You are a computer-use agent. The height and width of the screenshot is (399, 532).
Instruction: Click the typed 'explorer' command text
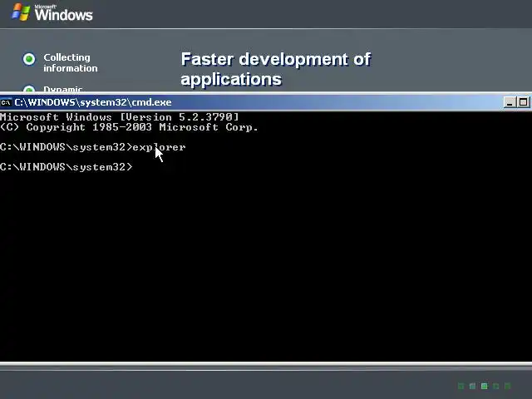(159, 147)
